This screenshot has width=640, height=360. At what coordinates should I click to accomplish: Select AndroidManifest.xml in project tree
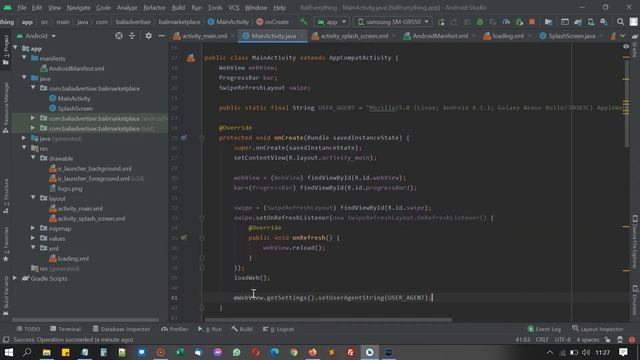[76, 69]
